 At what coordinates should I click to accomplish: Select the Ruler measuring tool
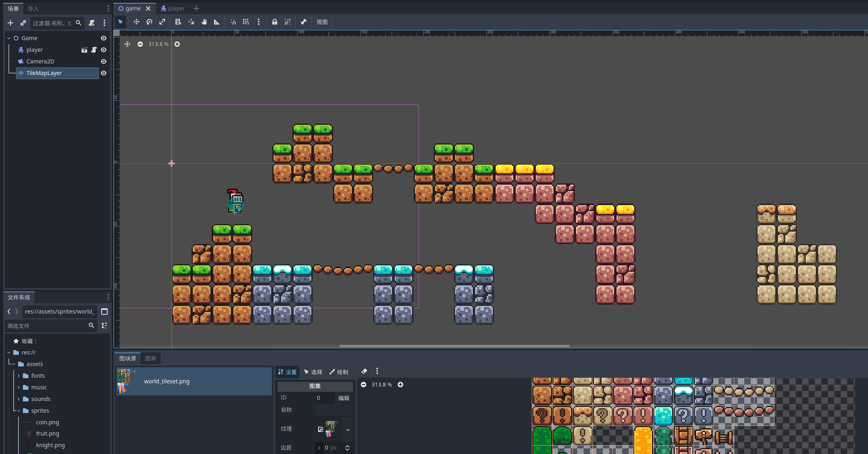point(217,22)
